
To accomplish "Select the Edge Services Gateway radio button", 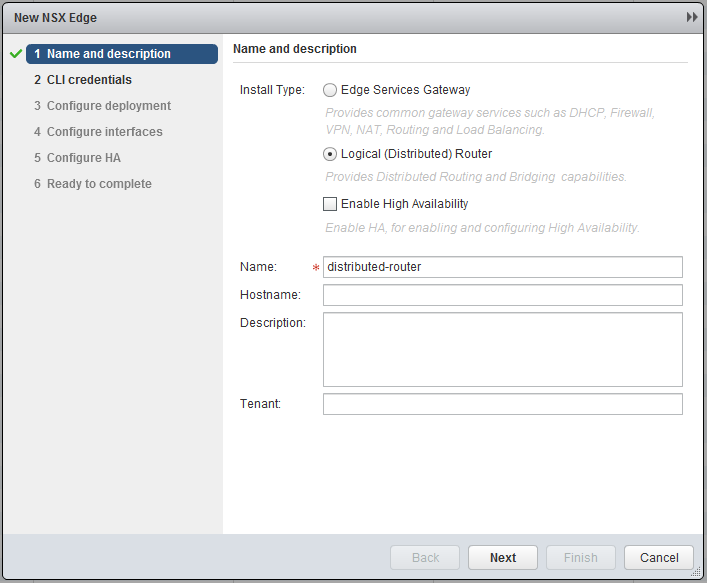I will (330, 90).
